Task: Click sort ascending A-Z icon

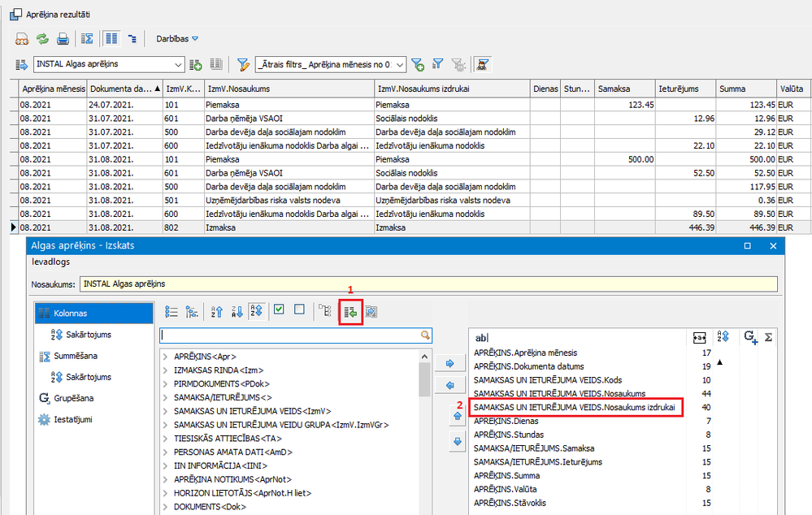Action: pyautogui.click(x=216, y=312)
